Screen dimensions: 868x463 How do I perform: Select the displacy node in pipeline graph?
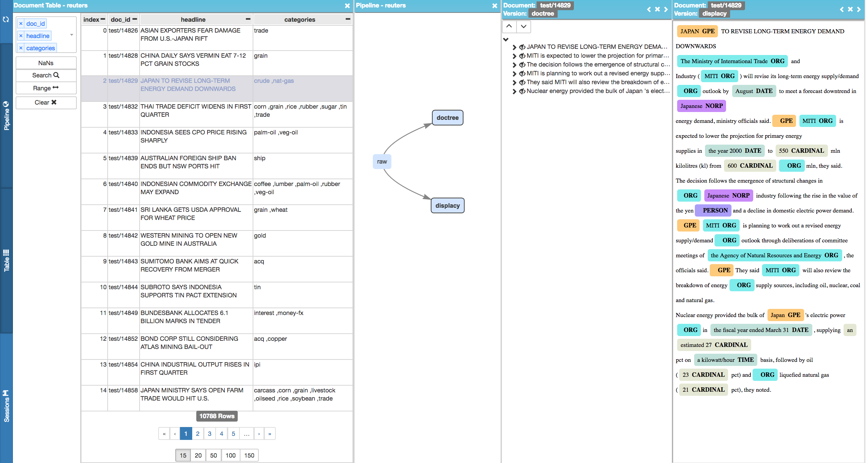(x=447, y=206)
